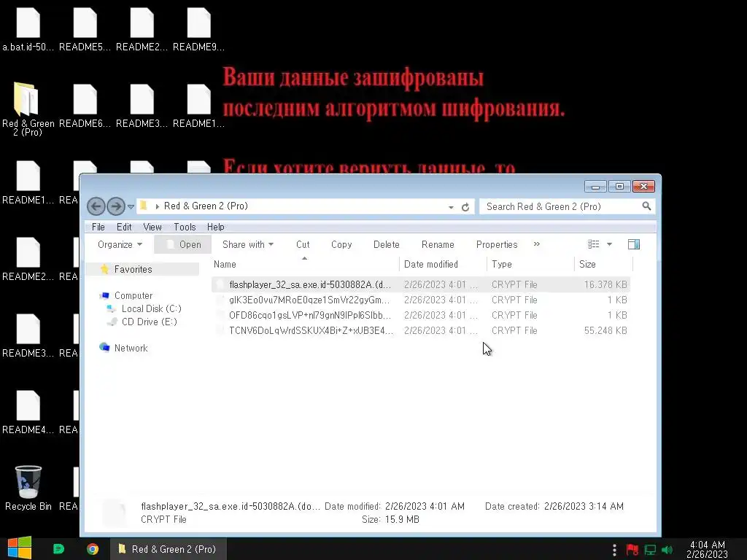
Task: Click the volume speaker tray icon
Action: pyautogui.click(x=667, y=550)
